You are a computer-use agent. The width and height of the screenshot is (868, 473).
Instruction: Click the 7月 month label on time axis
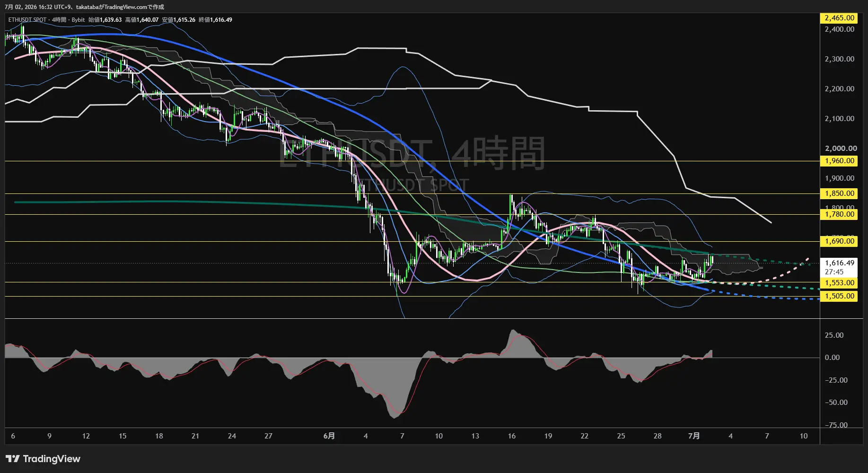tap(694, 436)
